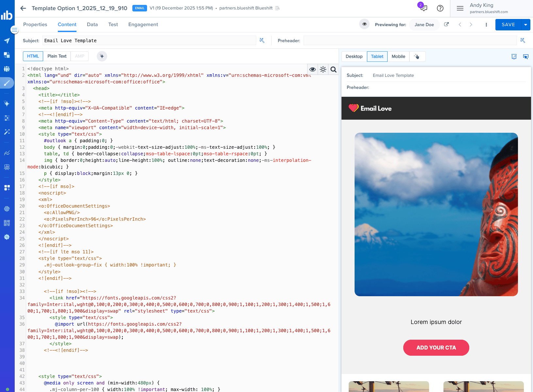This screenshot has height=392, width=533.
Task: Click the Subject input field
Action: click(149, 41)
